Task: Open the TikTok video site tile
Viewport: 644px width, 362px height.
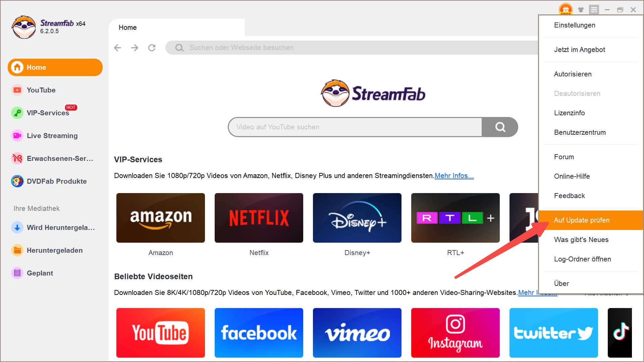Action: pos(620,333)
